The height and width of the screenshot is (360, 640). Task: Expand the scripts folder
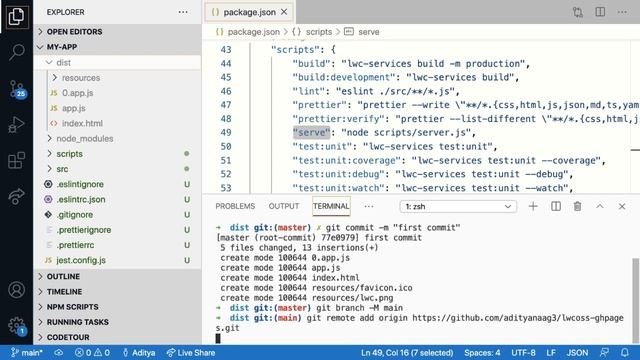click(x=117, y=154)
